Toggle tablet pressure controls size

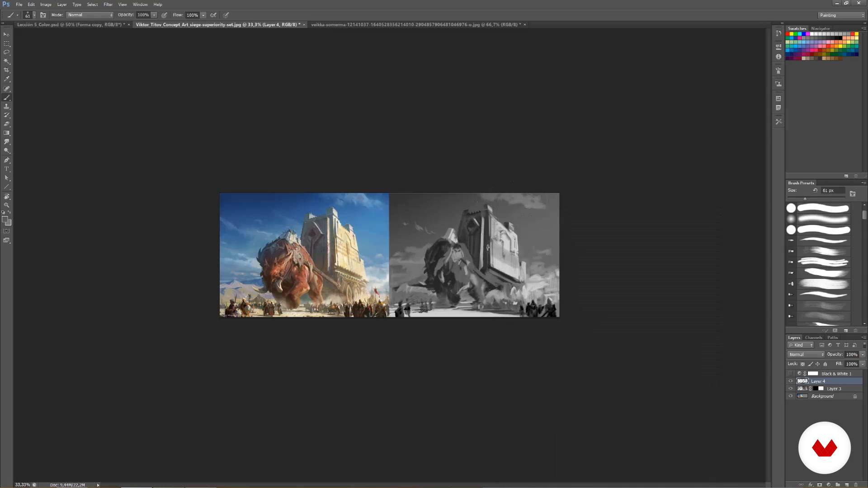(x=226, y=15)
